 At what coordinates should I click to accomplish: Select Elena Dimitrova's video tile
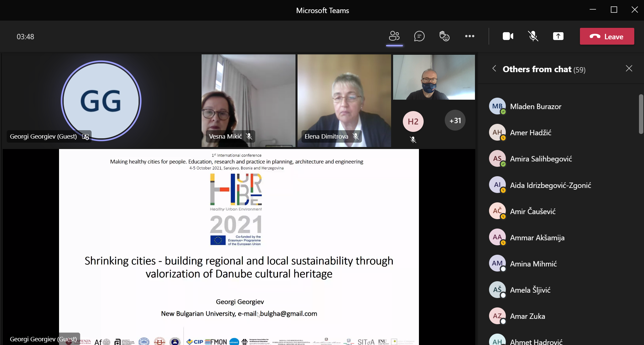tap(344, 101)
